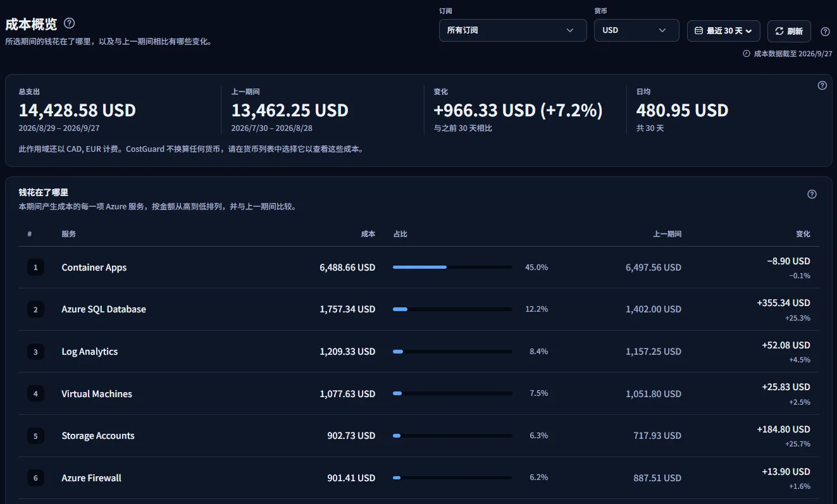Screen dimensions: 837x504
Task: Click the Virtual Machines service name
Action: [97, 394]
